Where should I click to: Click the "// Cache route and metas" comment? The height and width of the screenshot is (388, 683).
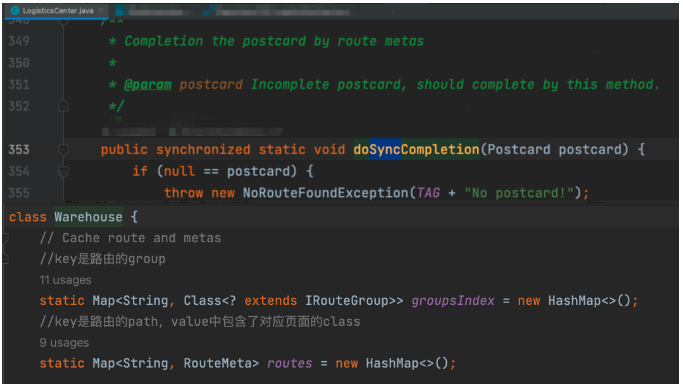pyautogui.click(x=130, y=238)
